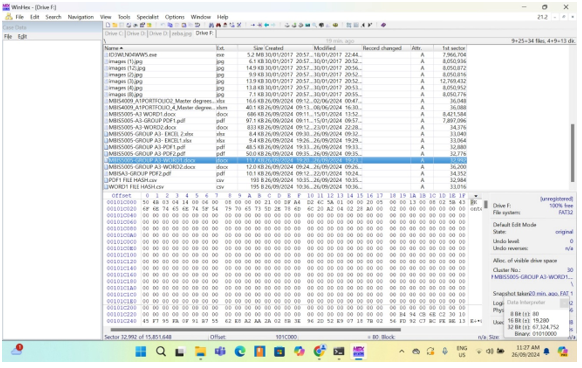
Task: Open the Window menu
Action: click(200, 17)
